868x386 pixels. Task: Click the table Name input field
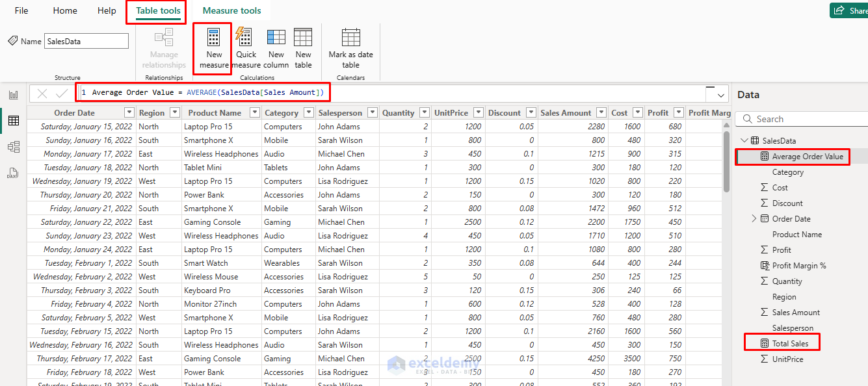click(x=86, y=41)
